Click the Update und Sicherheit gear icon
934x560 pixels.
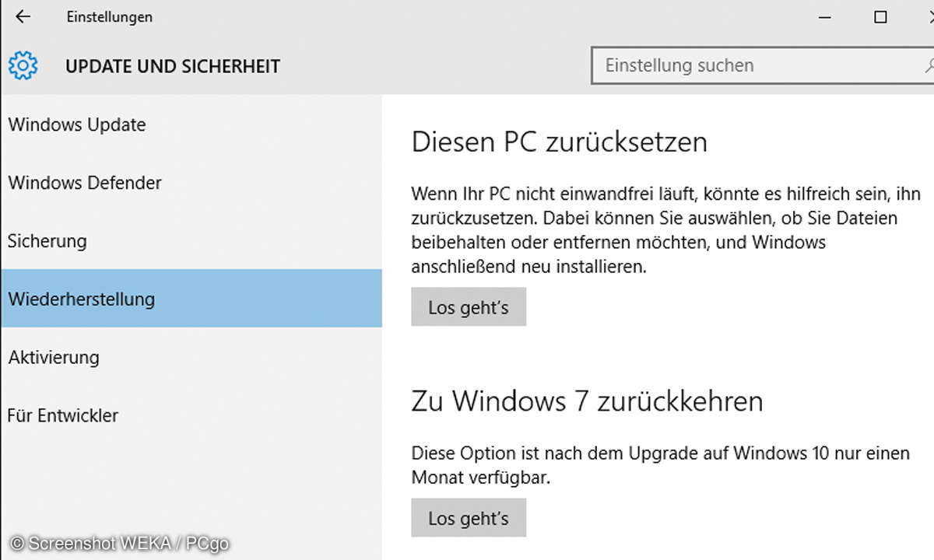pos(23,66)
